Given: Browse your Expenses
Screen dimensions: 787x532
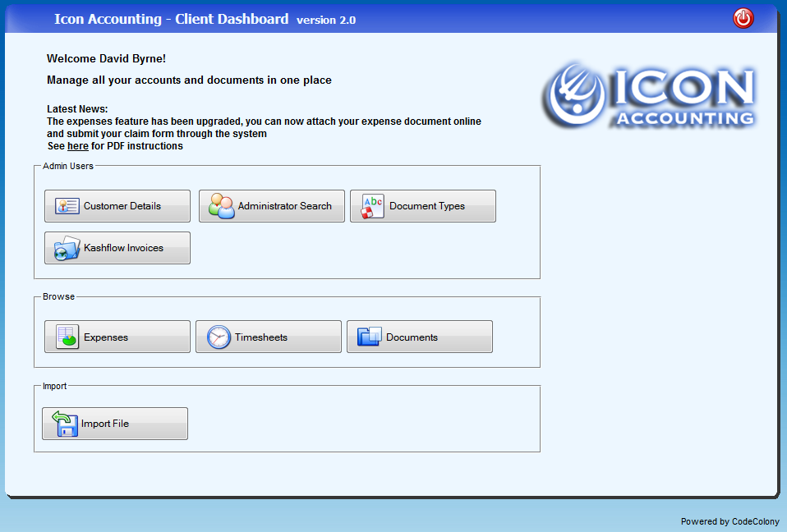Looking at the screenshot, I should tap(117, 336).
